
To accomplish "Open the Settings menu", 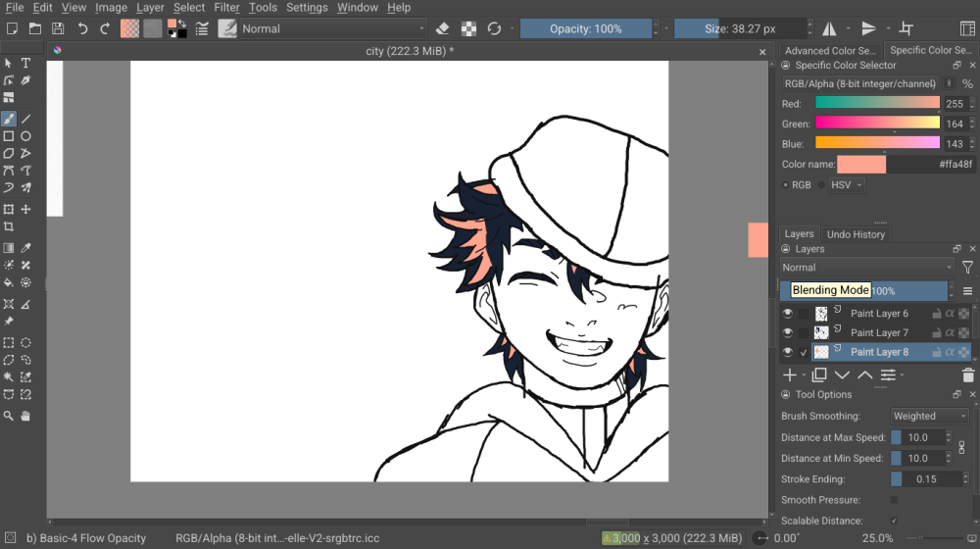I will tap(307, 8).
